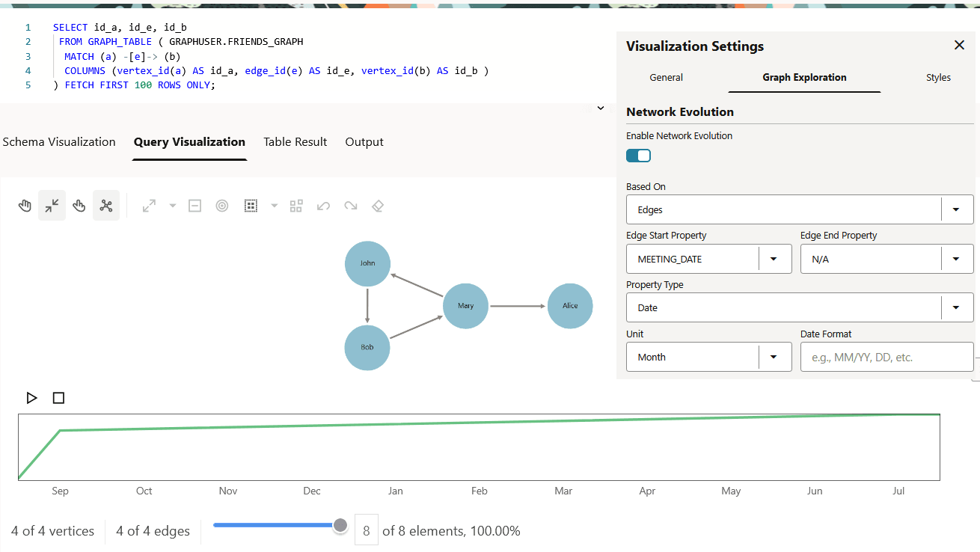Click the dotted-square group selection icon
The width and height of the screenshot is (980, 552).
pyautogui.click(x=251, y=206)
